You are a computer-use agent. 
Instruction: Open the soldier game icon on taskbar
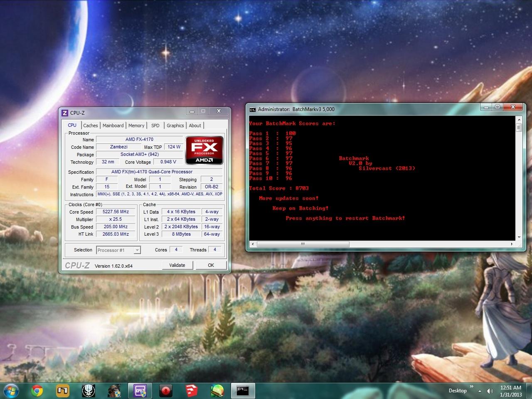pyautogui.click(x=114, y=391)
